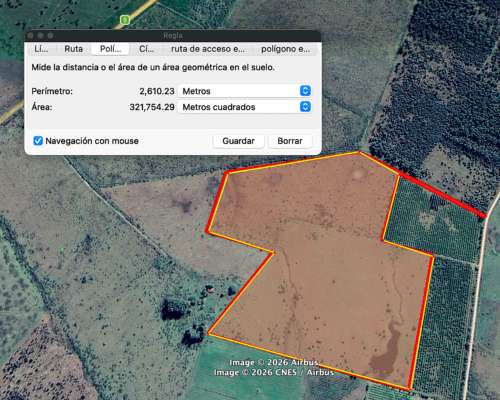Click the Regla window title bar
Image resolution: width=500 pixels, height=400 pixels.
(x=173, y=36)
